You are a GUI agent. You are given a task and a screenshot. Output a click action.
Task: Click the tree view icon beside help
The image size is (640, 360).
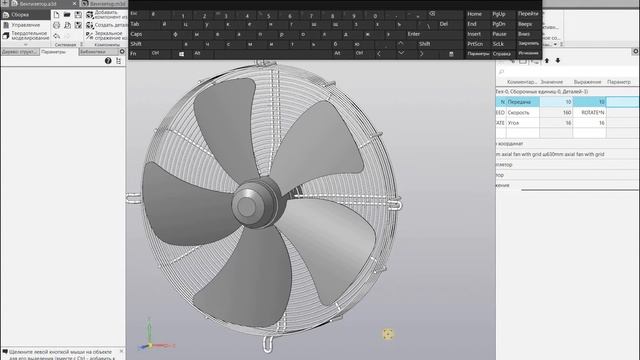(118, 61)
